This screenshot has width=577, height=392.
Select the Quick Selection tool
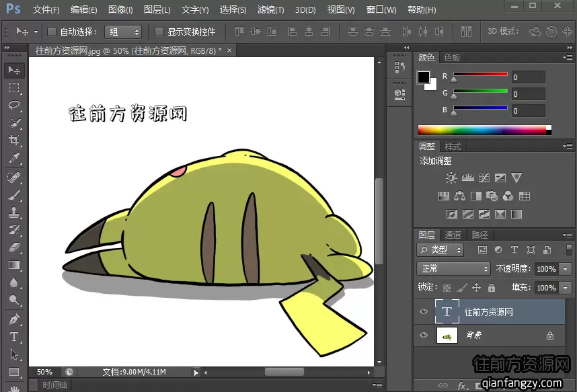tap(14, 123)
